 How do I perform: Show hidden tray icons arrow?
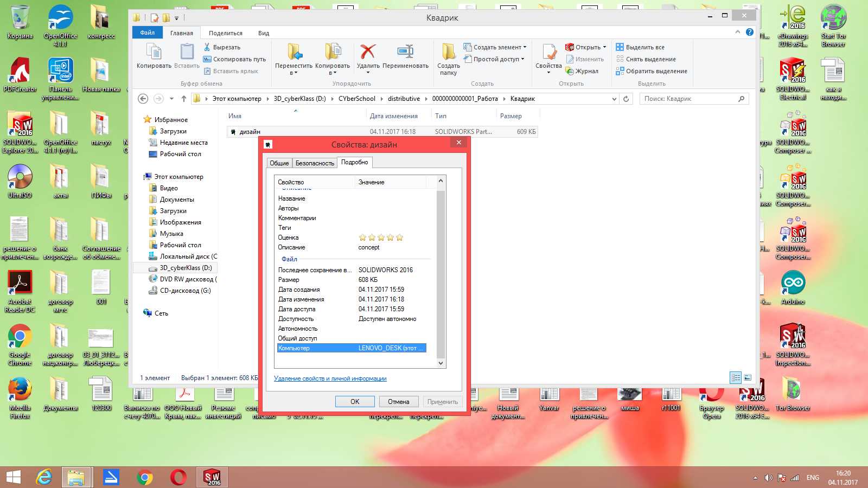pyautogui.click(x=755, y=478)
